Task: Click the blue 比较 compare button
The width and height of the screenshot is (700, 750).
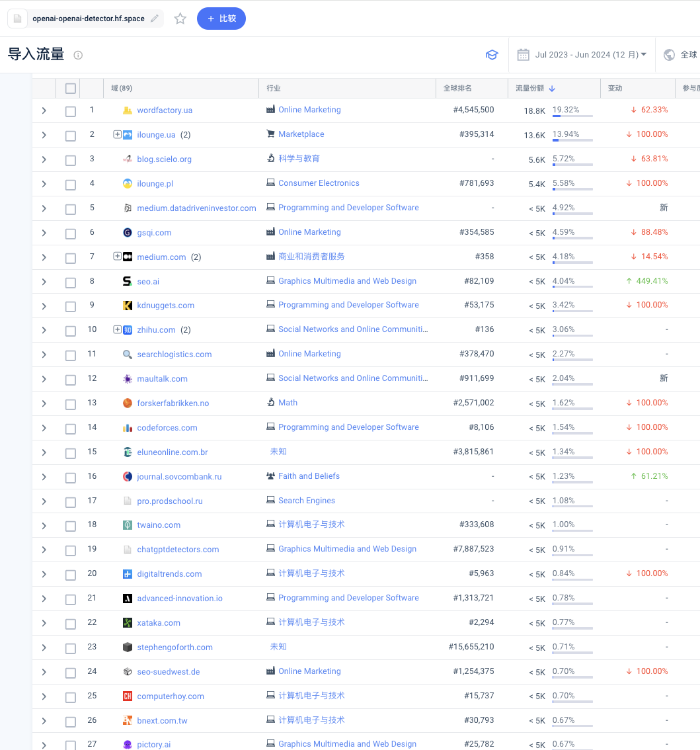Action: [221, 19]
